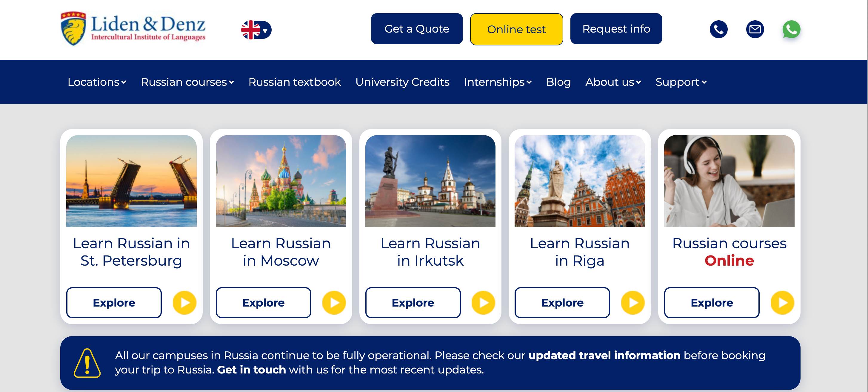Go to University Credits
868x392 pixels.
[x=402, y=82]
